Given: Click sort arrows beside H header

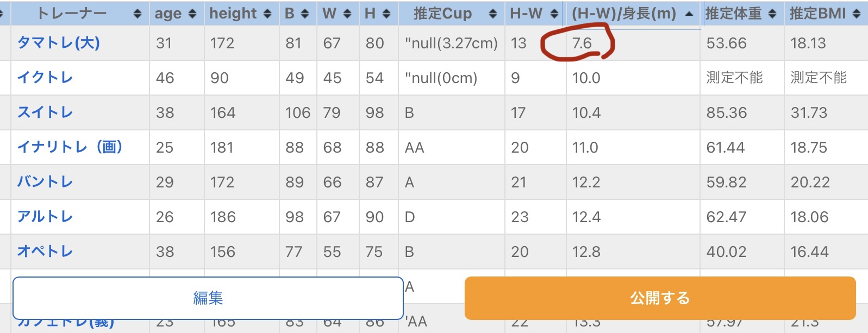Looking at the screenshot, I should pyautogui.click(x=386, y=14).
